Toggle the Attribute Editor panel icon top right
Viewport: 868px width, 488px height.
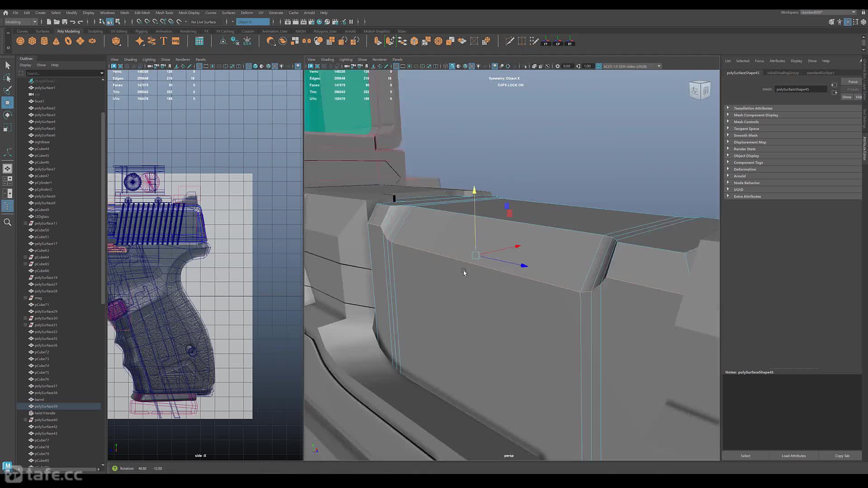[x=848, y=22]
